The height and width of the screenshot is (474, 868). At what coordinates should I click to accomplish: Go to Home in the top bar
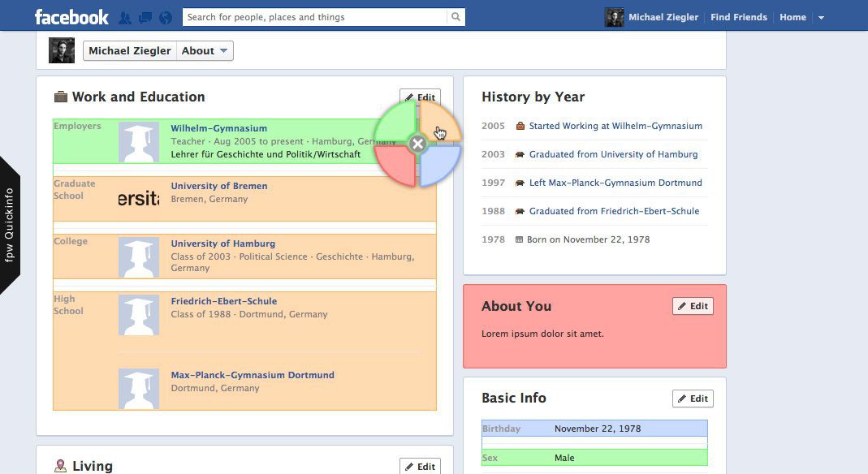point(792,17)
